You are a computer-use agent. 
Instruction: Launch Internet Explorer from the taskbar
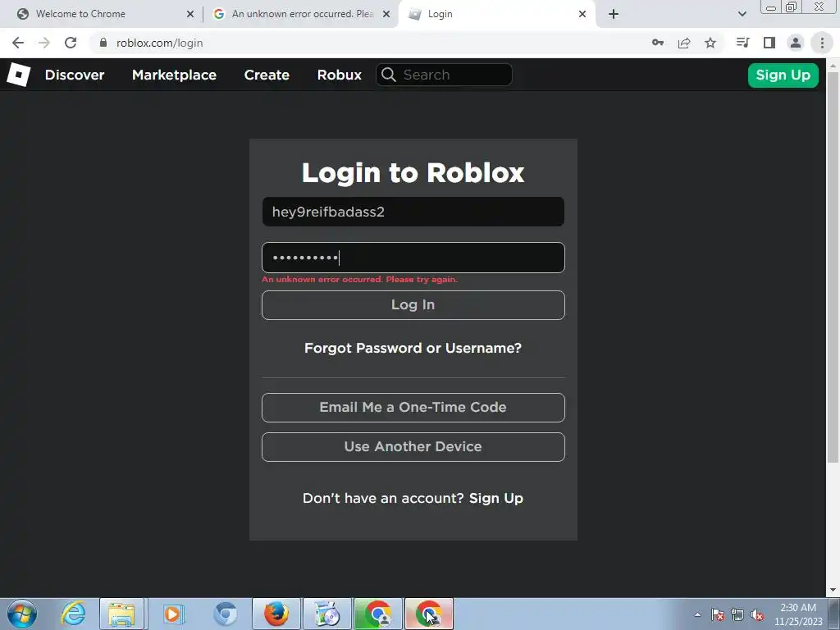click(x=73, y=614)
